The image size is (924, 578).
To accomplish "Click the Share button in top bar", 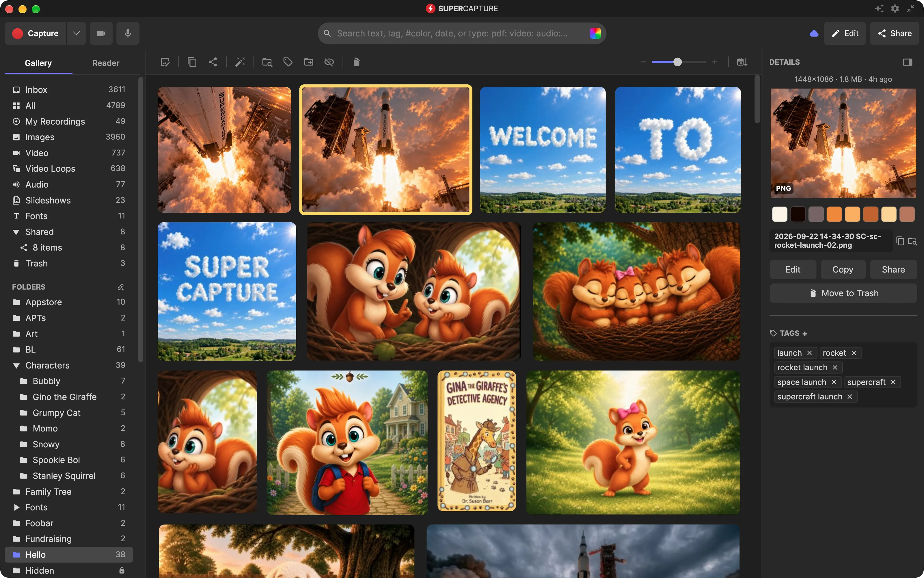I will click(895, 33).
